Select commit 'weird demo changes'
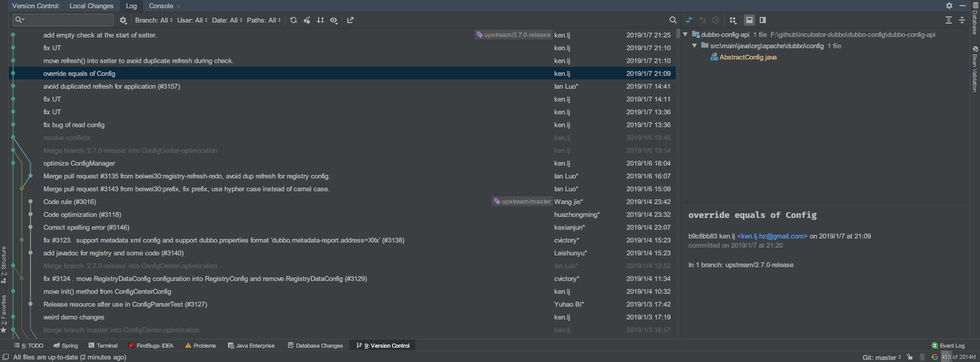980x362 pixels. click(342, 317)
